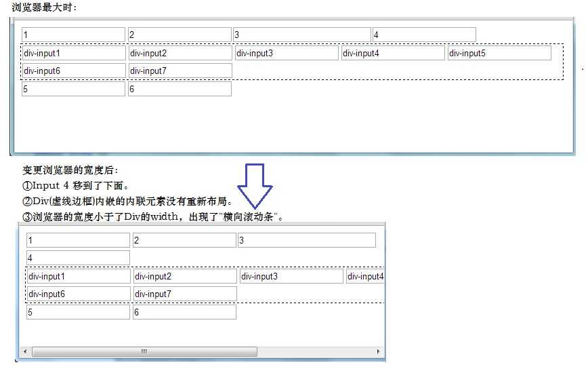Click input 5 in the scrollbar browser
Image resolution: width=588 pixels, height=369 pixels.
(x=79, y=312)
